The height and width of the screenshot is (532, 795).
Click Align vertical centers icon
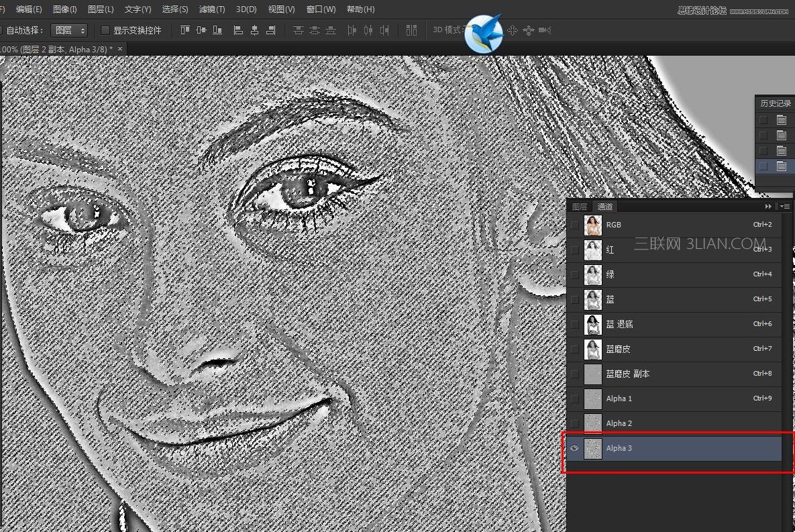pos(201,30)
